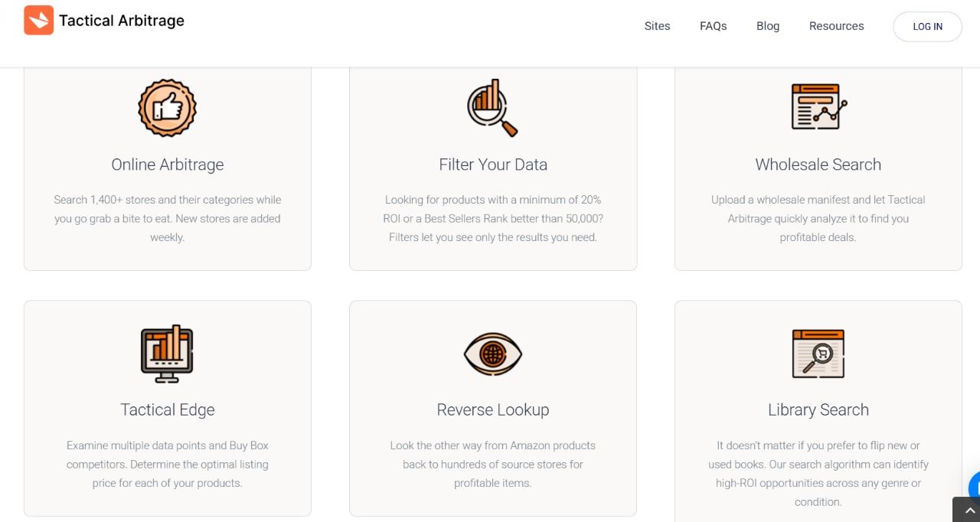Select the Reverse Lookup heading
The image size is (980, 522).
tap(492, 409)
